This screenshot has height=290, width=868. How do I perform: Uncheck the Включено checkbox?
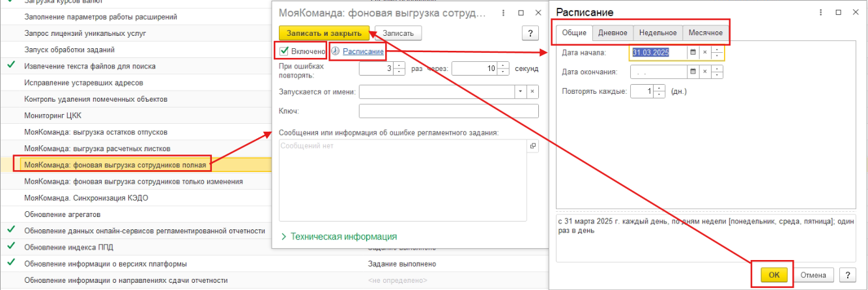tap(284, 51)
